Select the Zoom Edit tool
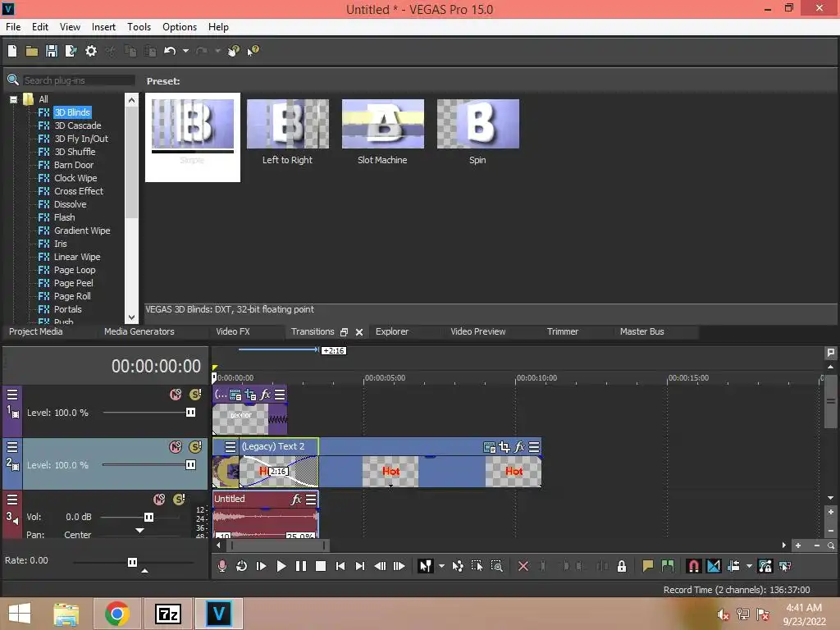The image size is (840, 630). click(x=496, y=566)
